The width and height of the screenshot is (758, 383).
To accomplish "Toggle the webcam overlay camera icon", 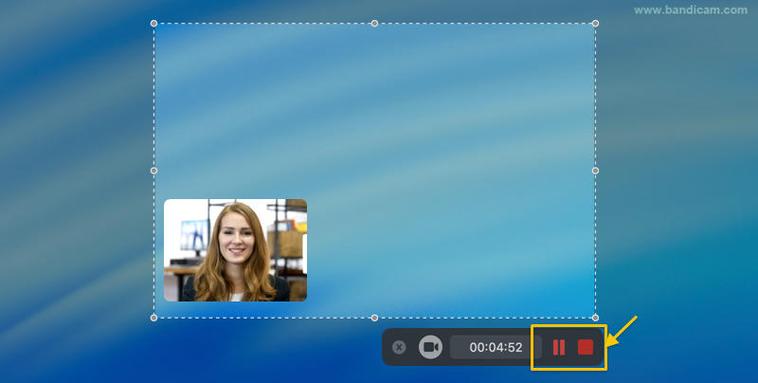I will (x=430, y=347).
